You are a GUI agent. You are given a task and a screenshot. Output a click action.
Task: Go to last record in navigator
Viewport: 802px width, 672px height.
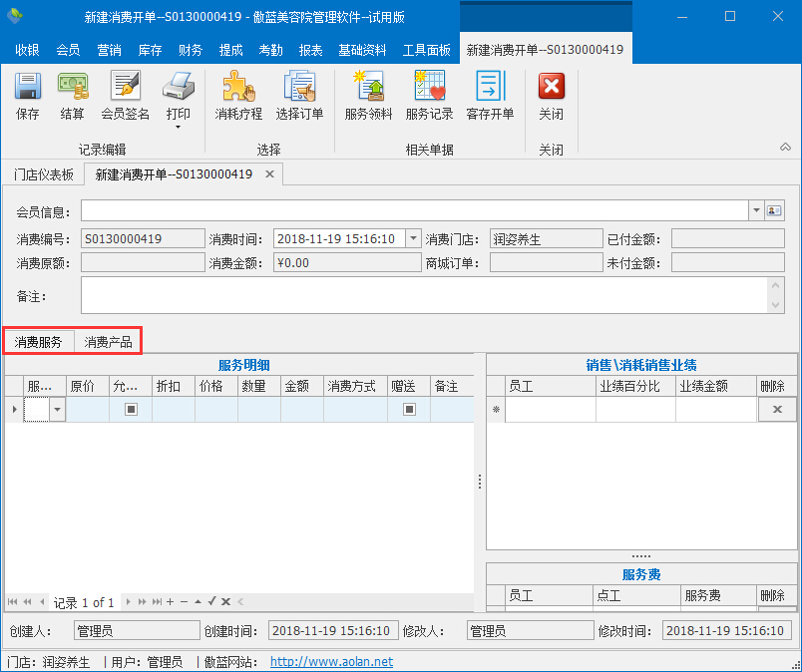coord(157,602)
